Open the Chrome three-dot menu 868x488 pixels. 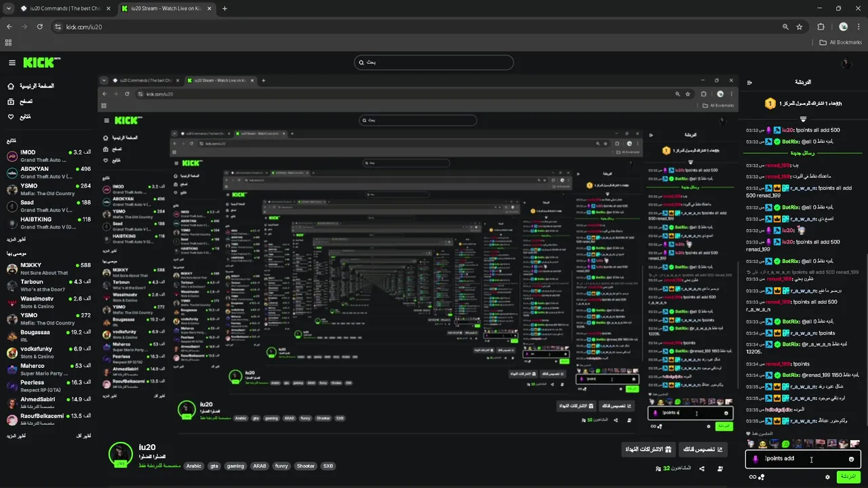pos(858,27)
